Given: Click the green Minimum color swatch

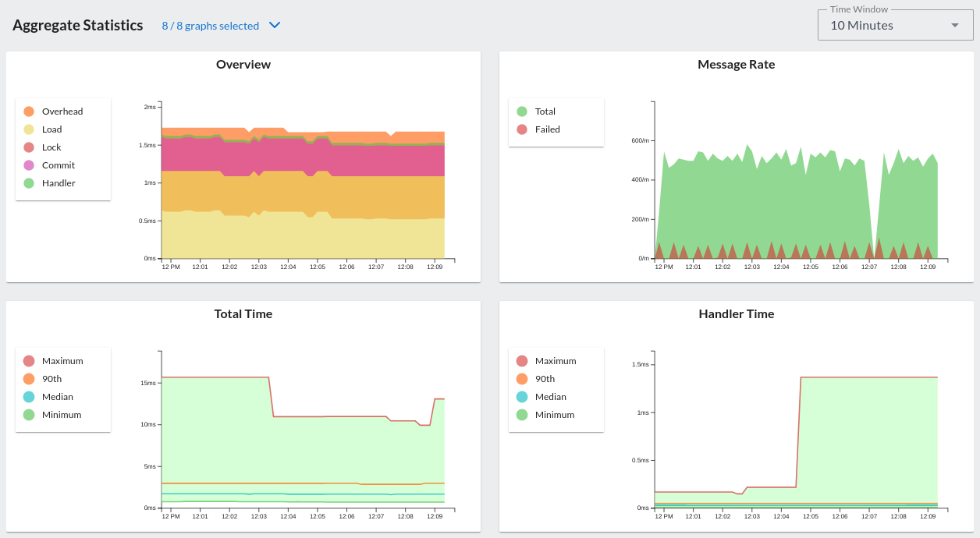Looking at the screenshot, I should pyautogui.click(x=29, y=415).
